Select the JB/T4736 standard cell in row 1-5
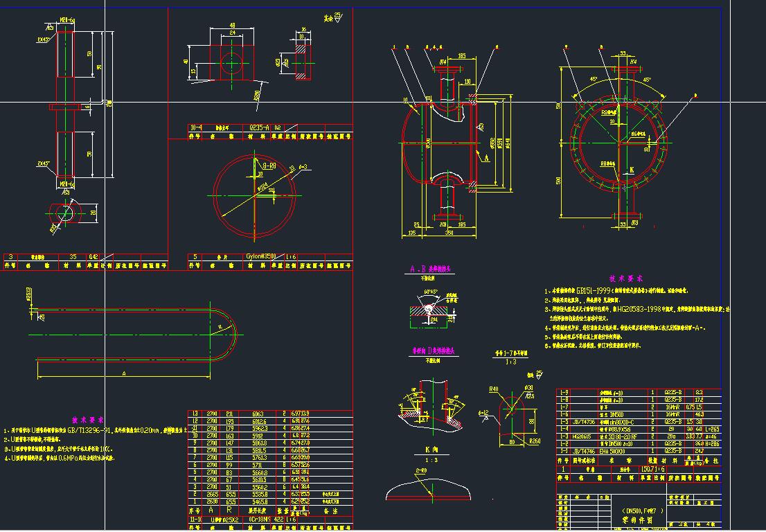Viewport: 766px width, 532px height. coord(584,422)
